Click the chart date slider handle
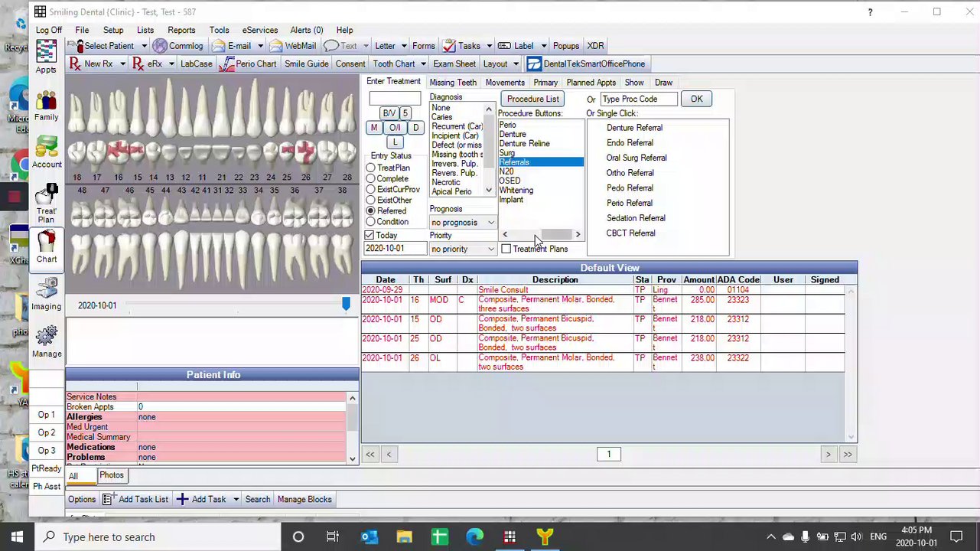The image size is (980, 551). pyautogui.click(x=346, y=305)
